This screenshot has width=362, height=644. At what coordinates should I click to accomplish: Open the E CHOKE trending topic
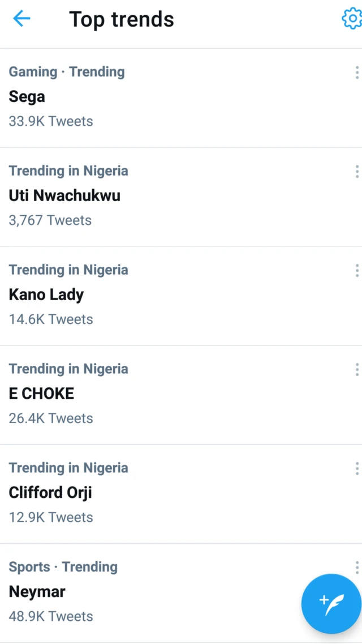tap(41, 393)
